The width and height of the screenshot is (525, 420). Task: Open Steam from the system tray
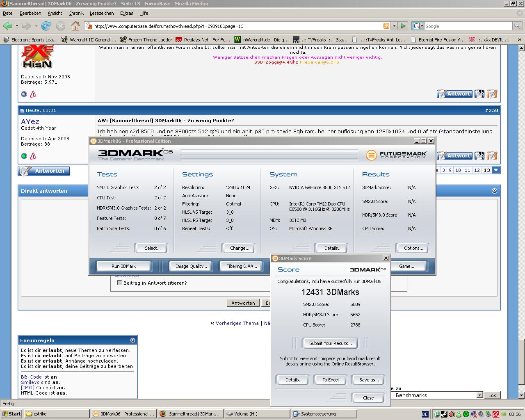click(x=444, y=414)
